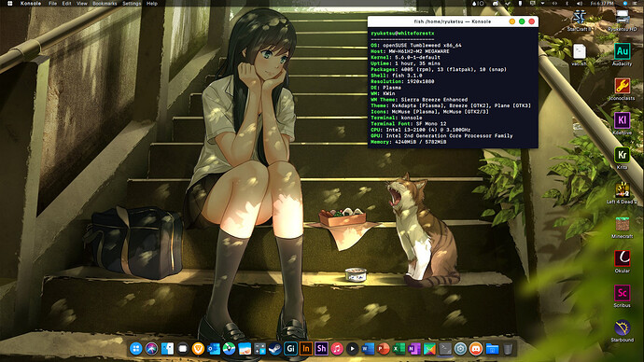Select the Starbound desktop icon
This screenshot has height=362, width=644.
point(623,330)
